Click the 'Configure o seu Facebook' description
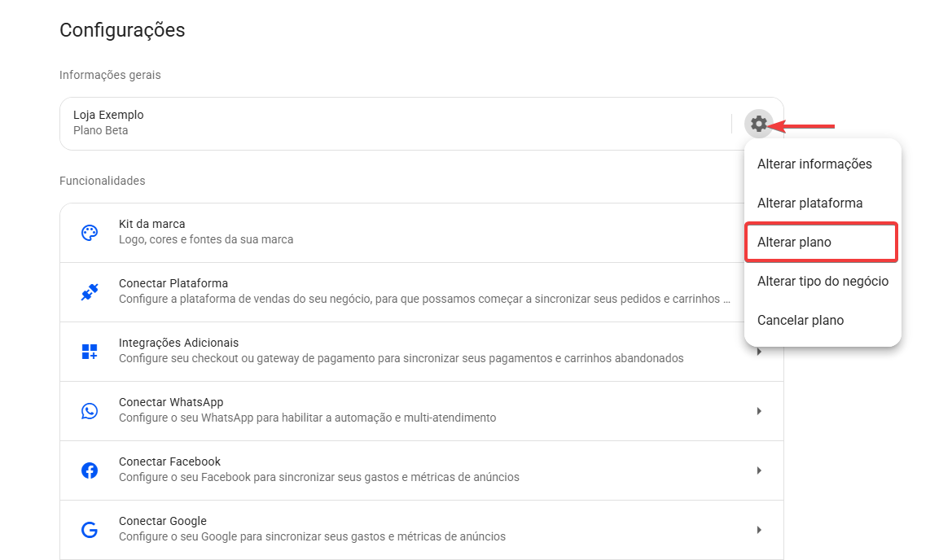Image resolution: width=952 pixels, height=560 pixels. click(318, 478)
